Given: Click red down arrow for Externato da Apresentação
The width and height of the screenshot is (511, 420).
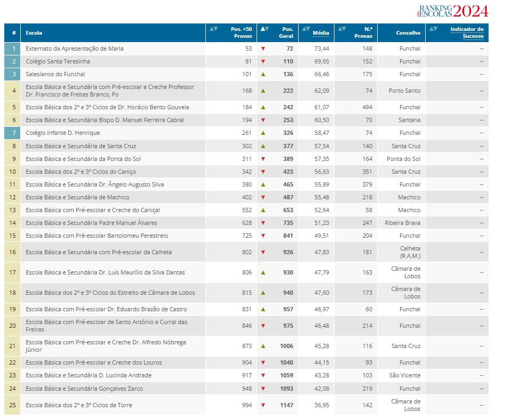Looking at the screenshot, I should 263,49.
